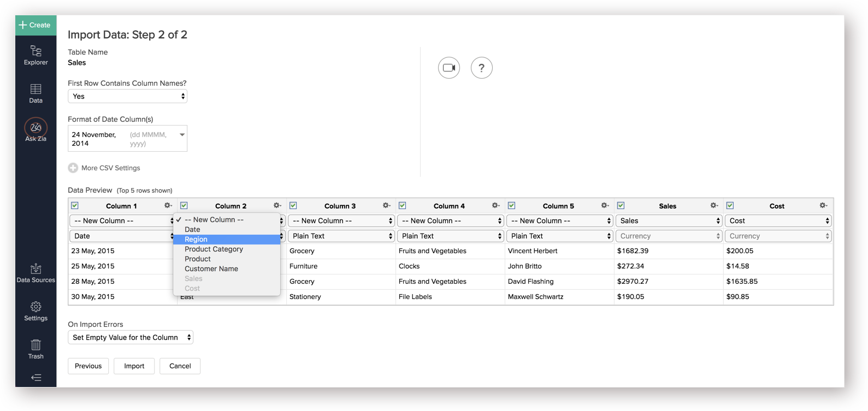Collapse the sidebar with arrow icon
868x411 pixels.
pyautogui.click(x=36, y=378)
